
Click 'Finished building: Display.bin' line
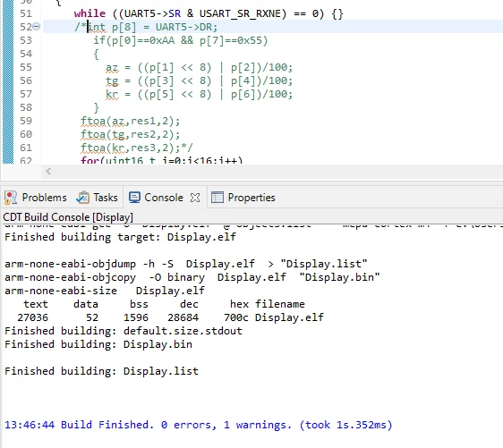[98, 344]
